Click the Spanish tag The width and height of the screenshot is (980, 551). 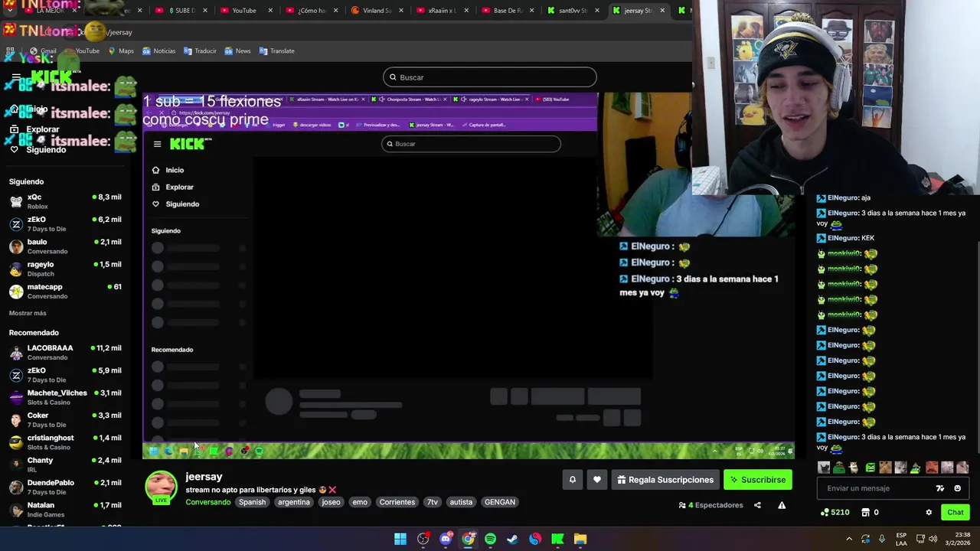[x=252, y=502]
